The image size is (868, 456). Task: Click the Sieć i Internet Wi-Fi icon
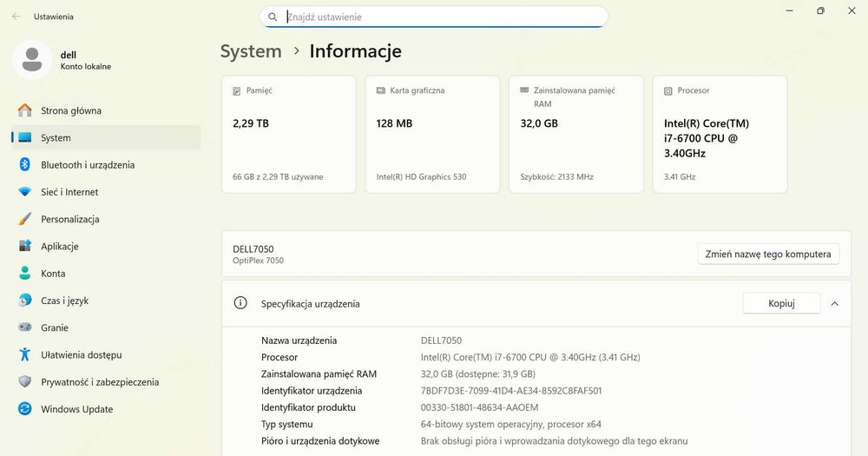pyautogui.click(x=25, y=192)
